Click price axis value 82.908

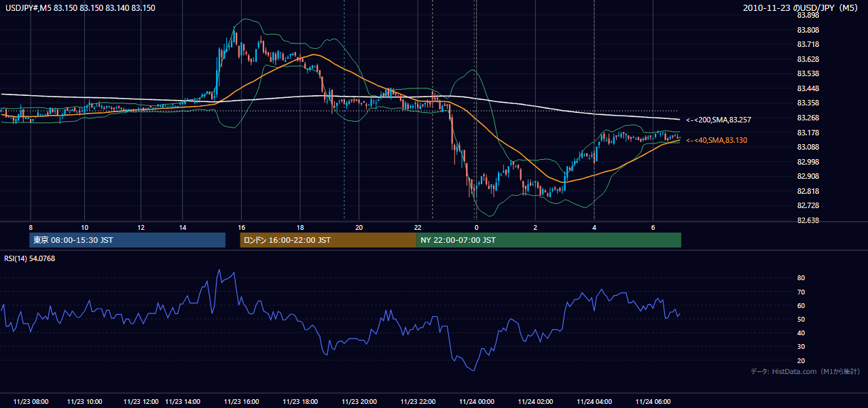click(808, 176)
